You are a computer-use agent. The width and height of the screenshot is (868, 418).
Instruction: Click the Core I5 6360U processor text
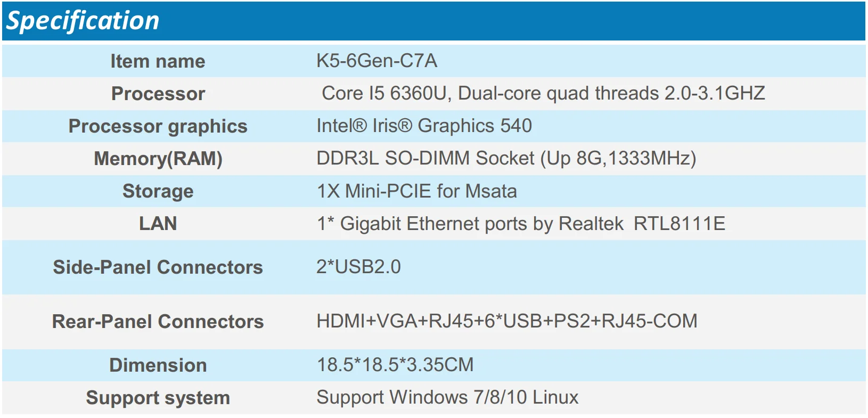click(543, 93)
